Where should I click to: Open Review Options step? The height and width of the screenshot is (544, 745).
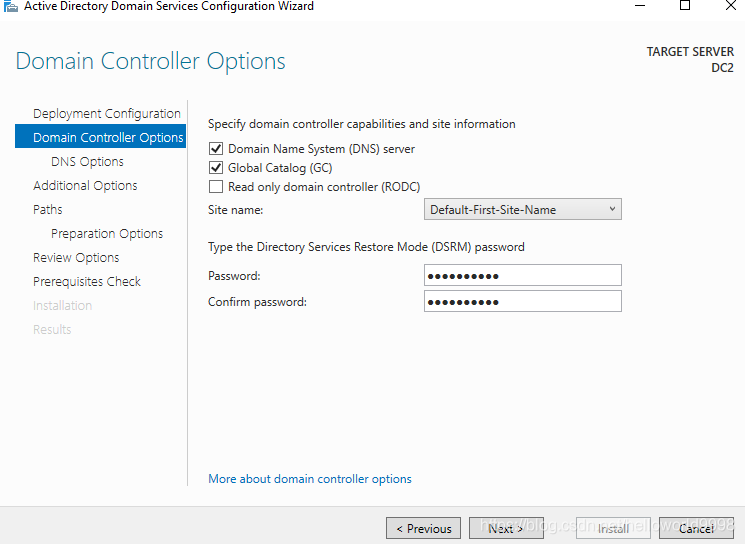pyautogui.click(x=76, y=258)
